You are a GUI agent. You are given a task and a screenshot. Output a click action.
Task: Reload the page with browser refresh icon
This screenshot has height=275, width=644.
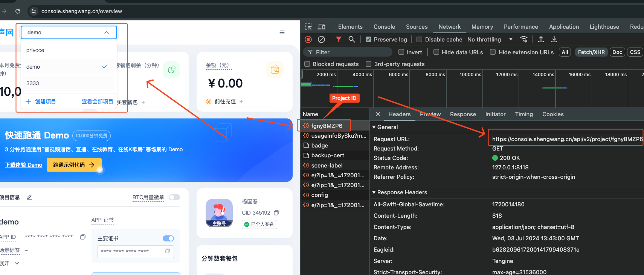[18, 11]
